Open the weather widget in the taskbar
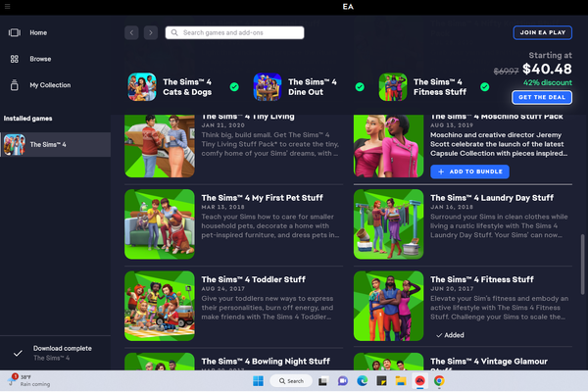 28,381
